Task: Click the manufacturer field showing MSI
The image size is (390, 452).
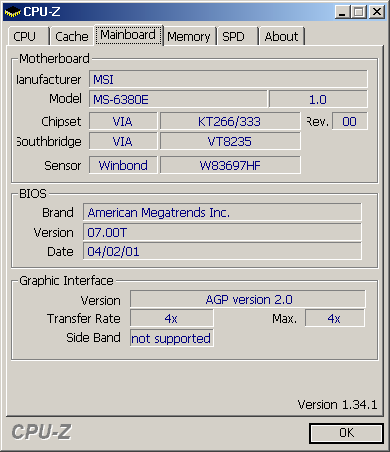Action: [x=228, y=79]
